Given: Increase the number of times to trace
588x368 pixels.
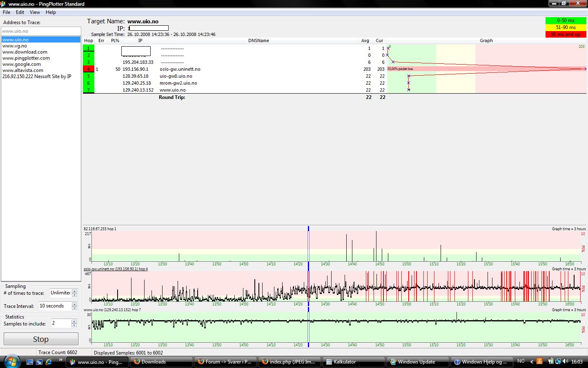Looking at the screenshot, I should (x=74, y=291).
